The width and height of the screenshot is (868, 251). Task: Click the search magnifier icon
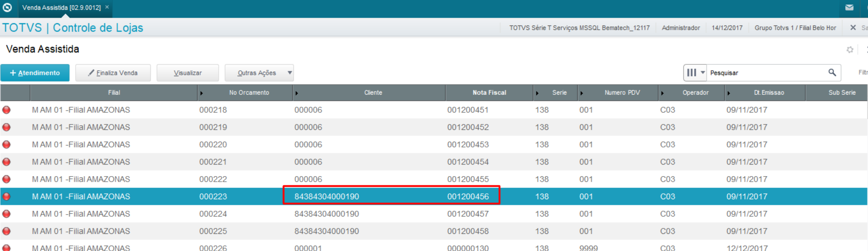tap(832, 73)
